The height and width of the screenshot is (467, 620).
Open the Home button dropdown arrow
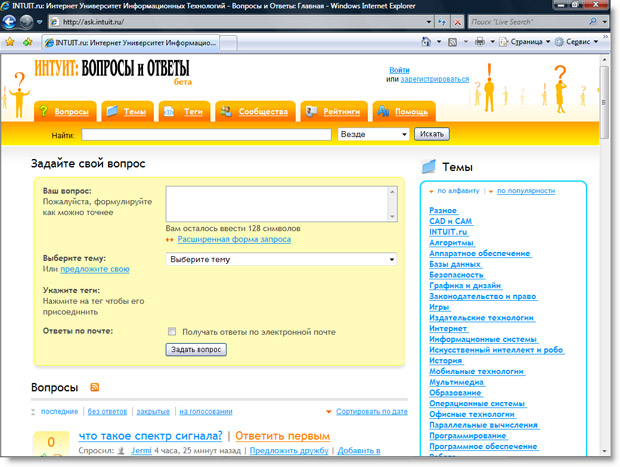pos(439,42)
